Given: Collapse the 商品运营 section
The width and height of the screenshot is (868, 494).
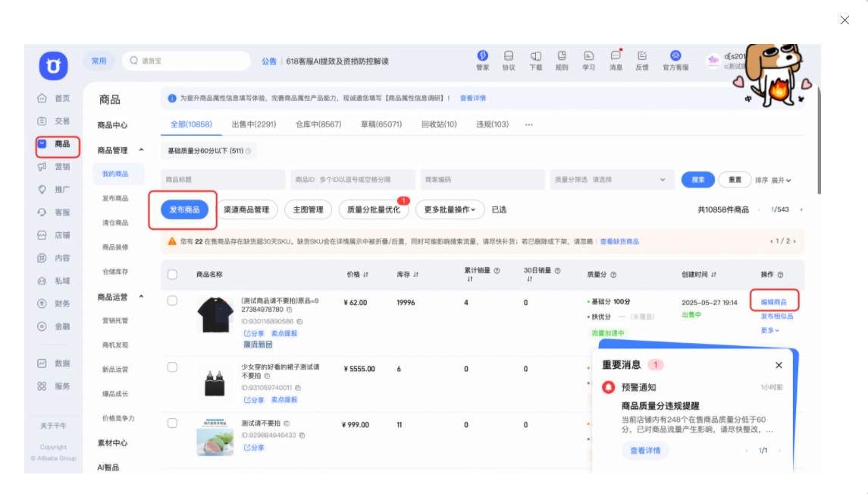Looking at the screenshot, I should (141, 297).
